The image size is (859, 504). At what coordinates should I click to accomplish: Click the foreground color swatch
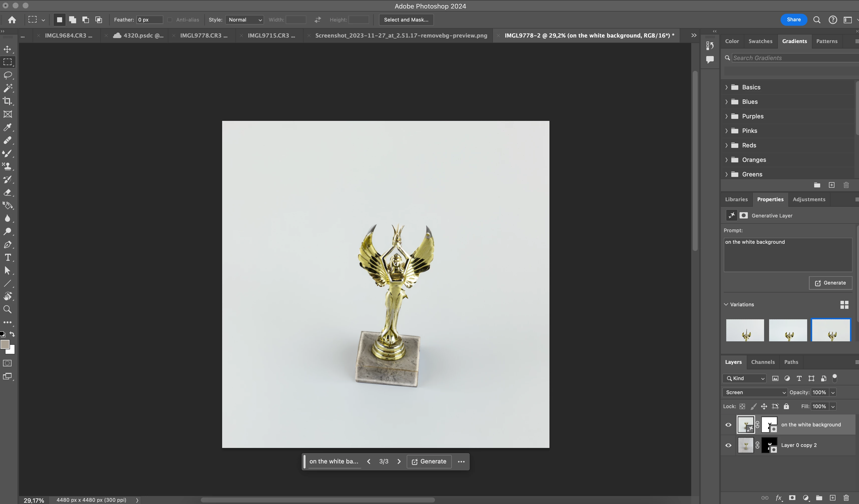pyautogui.click(x=5, y=344)
